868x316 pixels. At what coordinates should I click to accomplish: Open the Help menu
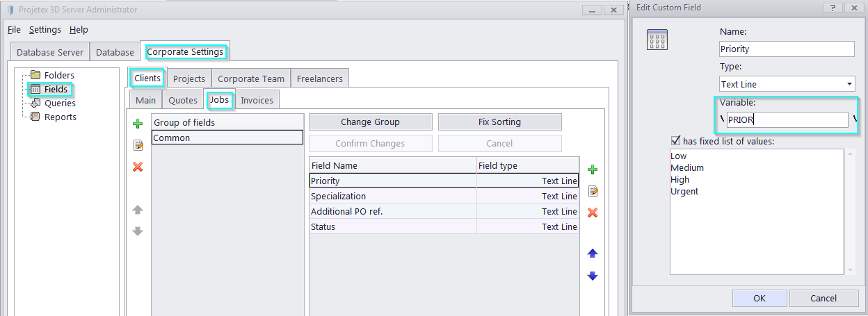[x=79, y=30]
